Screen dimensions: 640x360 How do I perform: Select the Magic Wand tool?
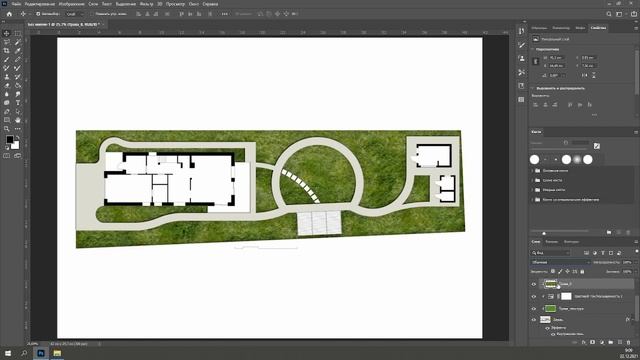[x=18, y=42]
